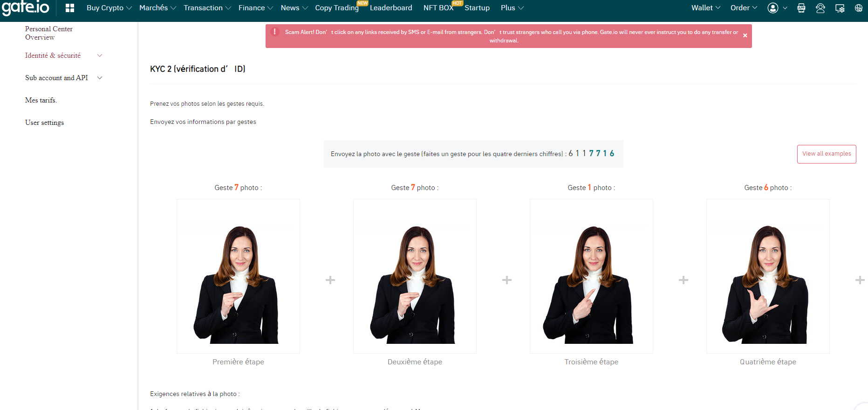Open User settings in sidebar
The height and width of the screenshot is (410, 868).
45,123
